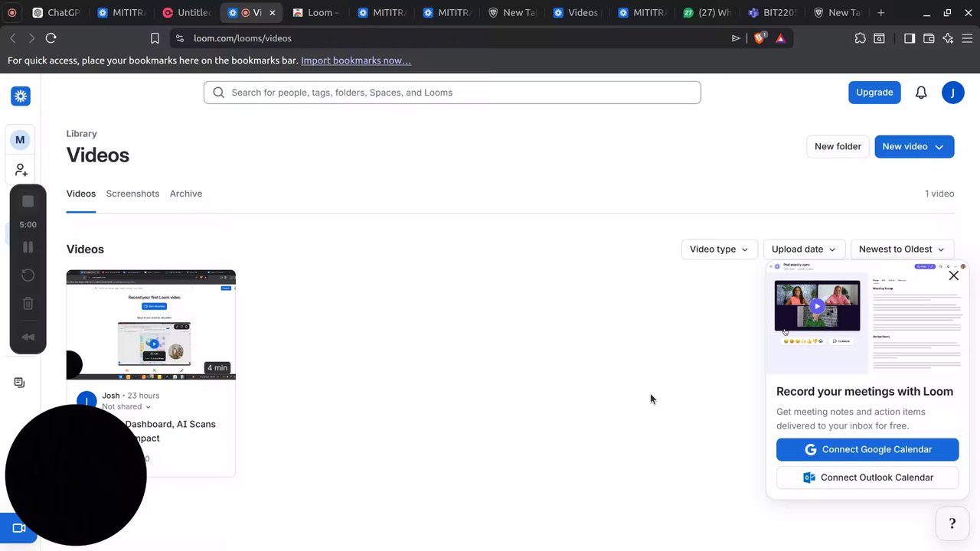980x551 pixels.
Task: Open the stacked-notes icon in left sidebar
Action: [20, 383]
